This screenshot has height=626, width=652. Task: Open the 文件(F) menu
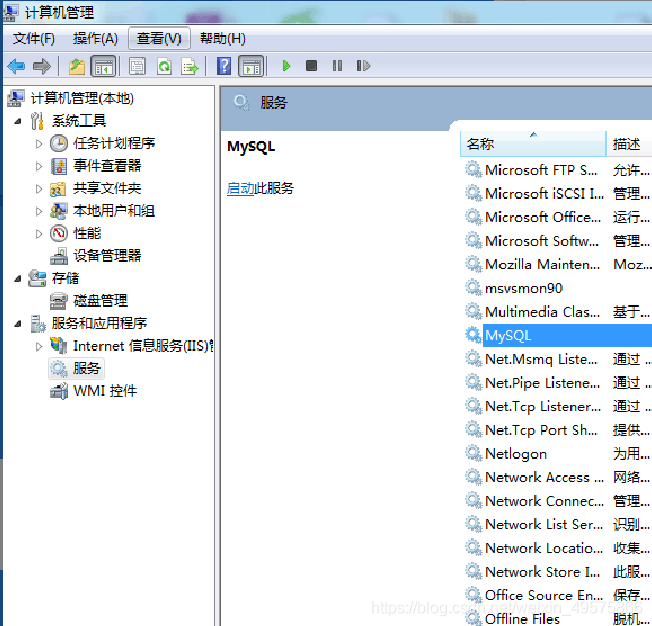pyautogui.click(x=34, y=39)
